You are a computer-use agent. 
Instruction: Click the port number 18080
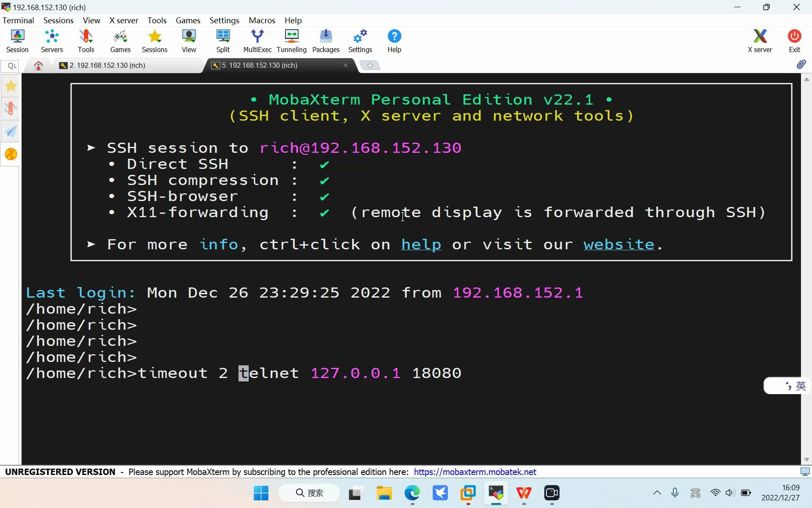(x=436, y=373)
